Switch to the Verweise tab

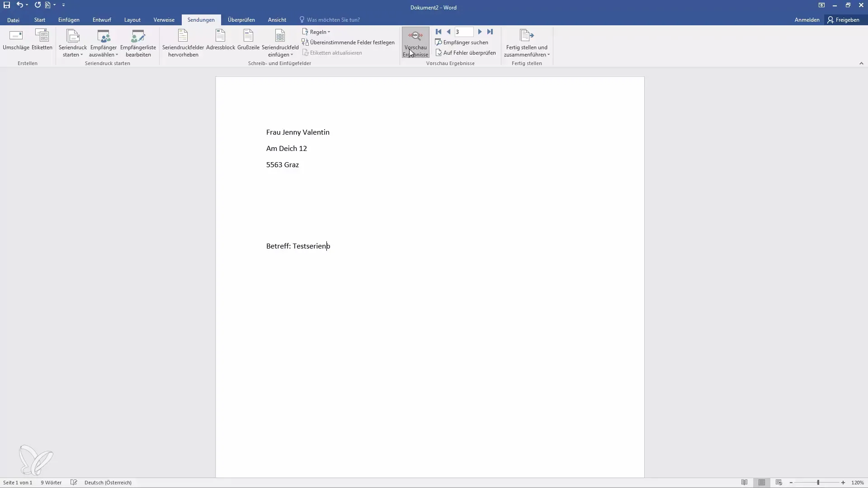(164, 20)
